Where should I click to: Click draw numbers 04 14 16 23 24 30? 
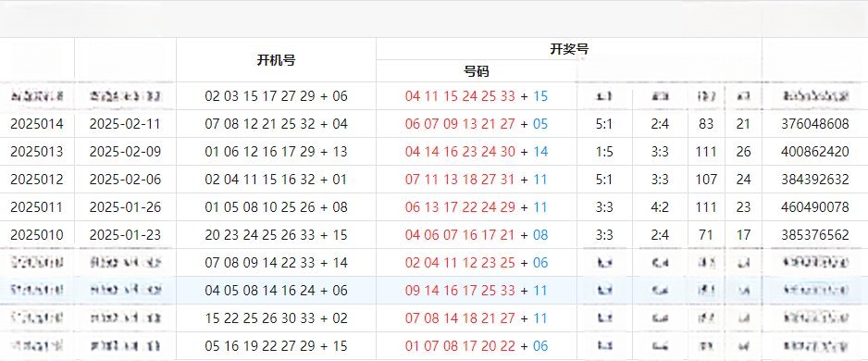tap(460, 152)
